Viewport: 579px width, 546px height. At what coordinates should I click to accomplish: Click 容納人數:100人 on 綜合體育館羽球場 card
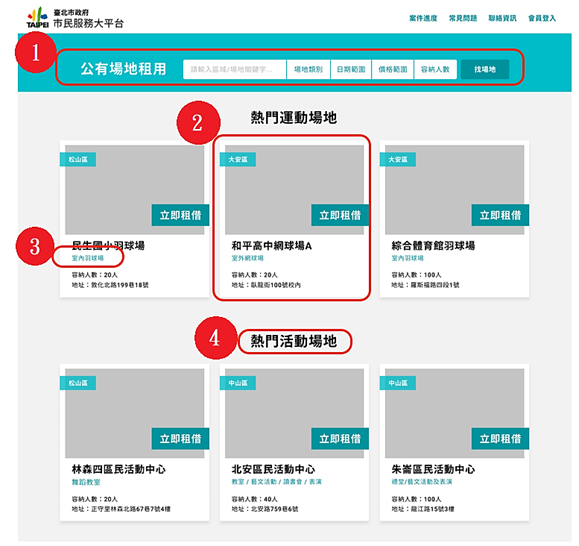(416, 275)
